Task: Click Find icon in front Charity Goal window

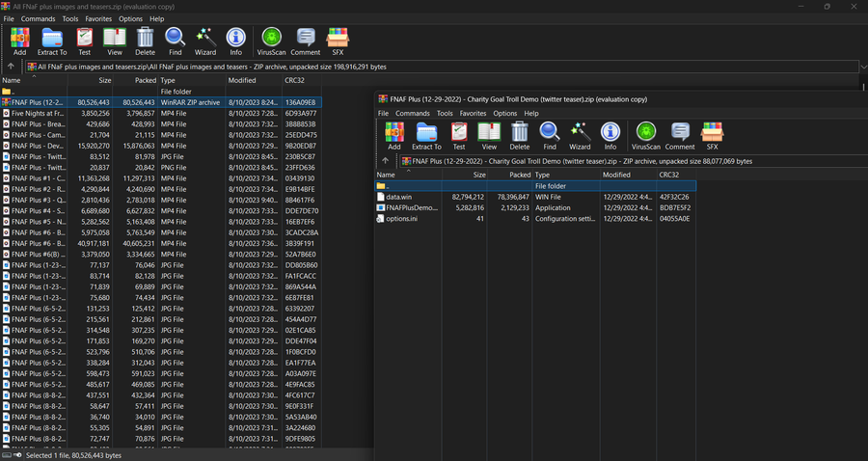Action: [550, 136]
